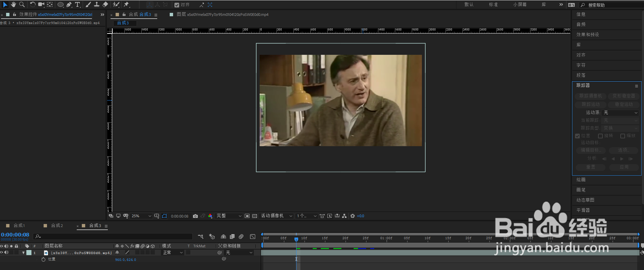Select the Roto Brush tool
This screenshot has width=644, height=270.
coord(116,4)
